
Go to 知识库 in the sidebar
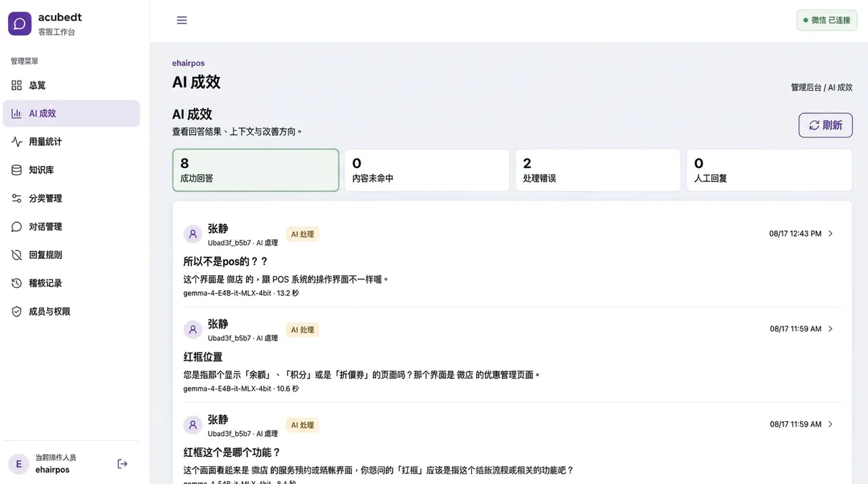point(71,170)
